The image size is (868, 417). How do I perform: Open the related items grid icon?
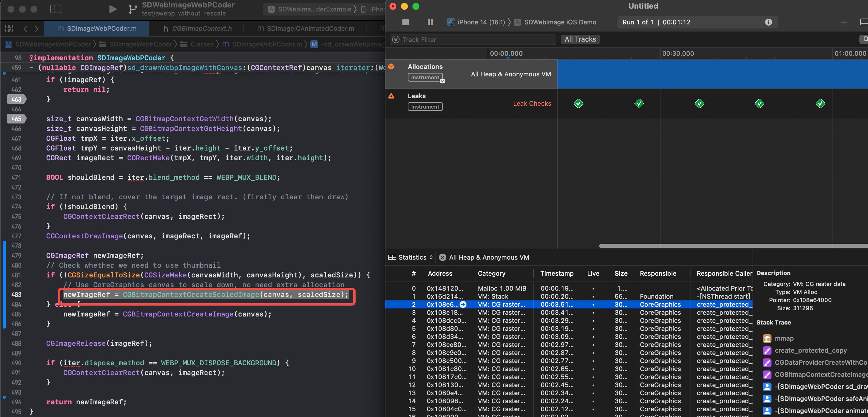9,29
